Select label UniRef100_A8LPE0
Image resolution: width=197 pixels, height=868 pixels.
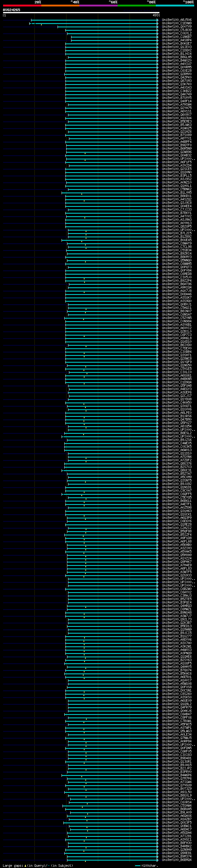[176, 413]
